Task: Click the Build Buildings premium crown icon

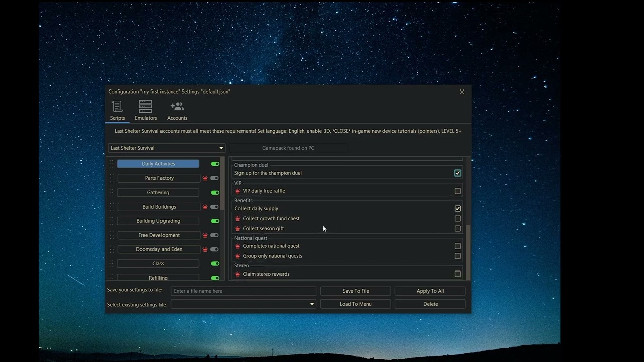Action: 205,207
